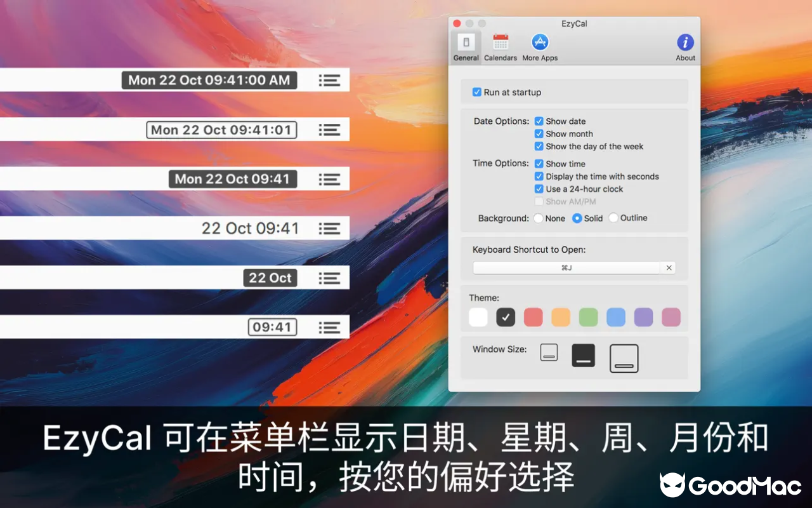Open list icon next to plain 22 Oct 09:41

click(x=329, y=229)
